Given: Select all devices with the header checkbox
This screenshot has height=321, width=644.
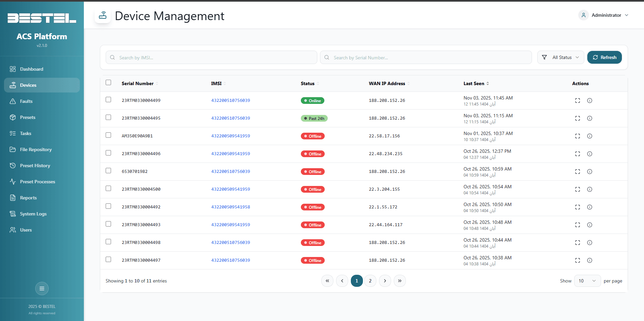Looking at the screenshot, I should [x=108, y=82].
